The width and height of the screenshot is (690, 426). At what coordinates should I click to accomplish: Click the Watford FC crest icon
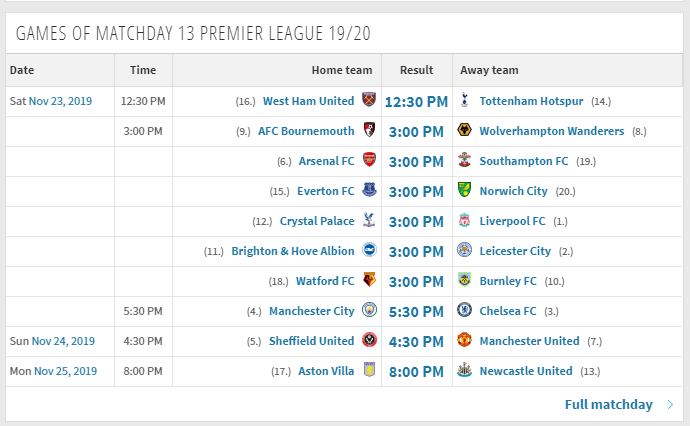369,279
